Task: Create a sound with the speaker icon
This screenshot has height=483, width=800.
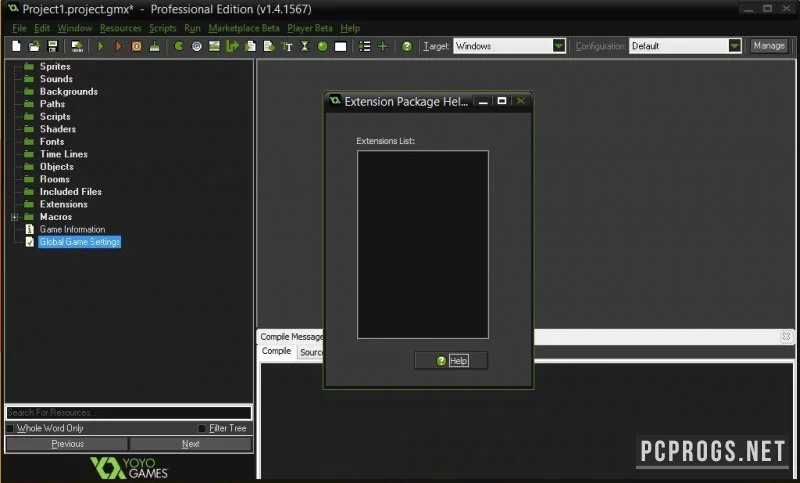Action: click(196, 46)
